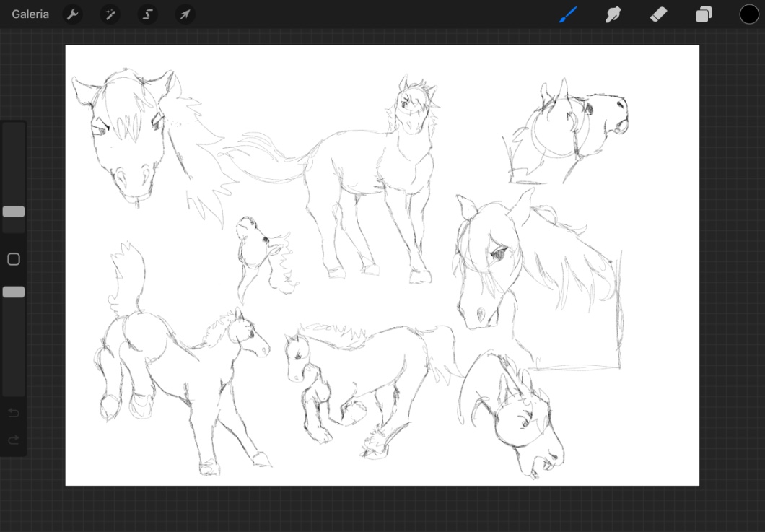
Task: Click the brush opacity slider handle
Action: pos(14,292)
